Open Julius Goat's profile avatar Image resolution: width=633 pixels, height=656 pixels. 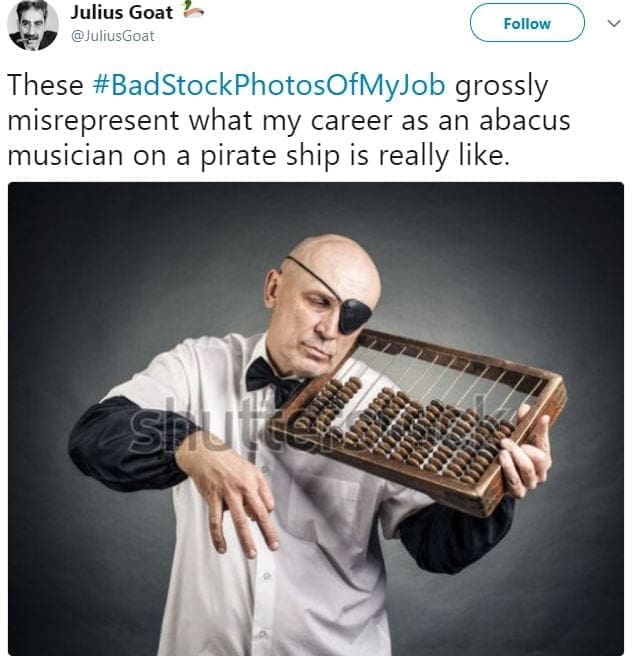[x=33, y=26]
